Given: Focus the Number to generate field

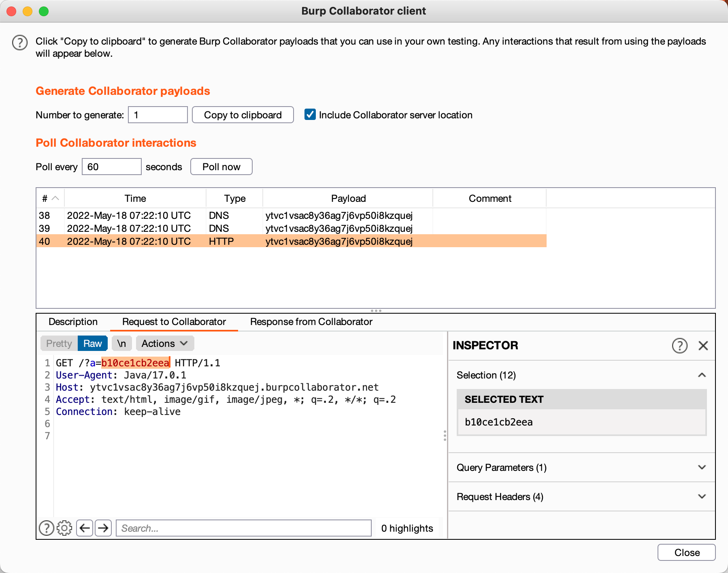Looking at the screenshot, I should tap(158, 115).
